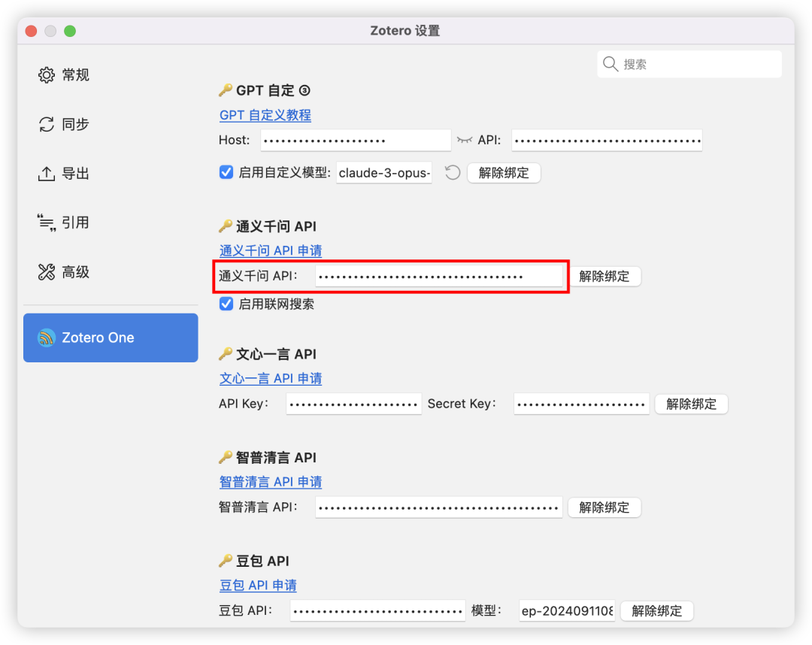This screenshot has height=645, width=812.
Task: Click the highlighted 通义千问 API input field
Action: click(441, 276)
